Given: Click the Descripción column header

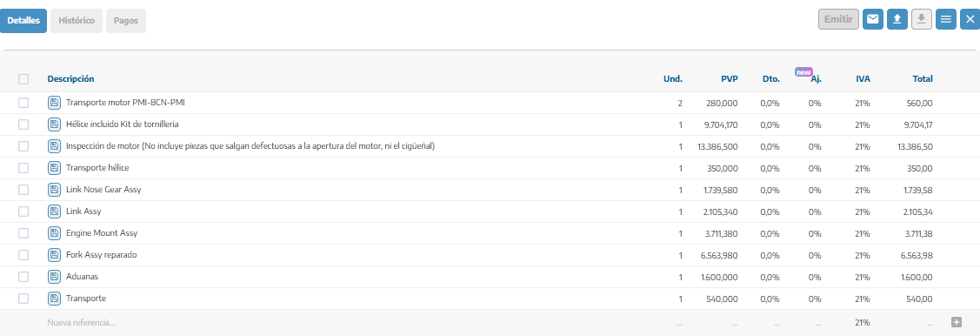Looking at the screenshot, I should (70, 79).
